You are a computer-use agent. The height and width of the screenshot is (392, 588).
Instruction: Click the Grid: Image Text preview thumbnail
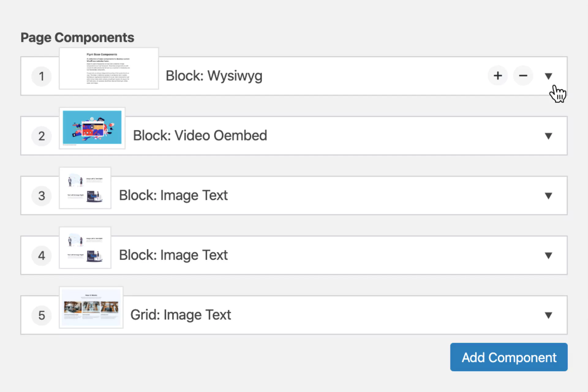[x=91, y=307]
